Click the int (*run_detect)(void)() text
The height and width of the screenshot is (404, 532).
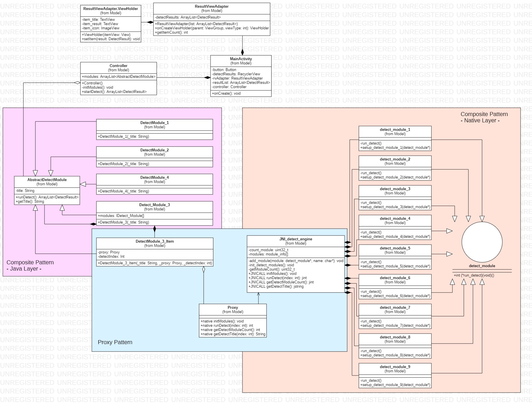tap(474, 275)
